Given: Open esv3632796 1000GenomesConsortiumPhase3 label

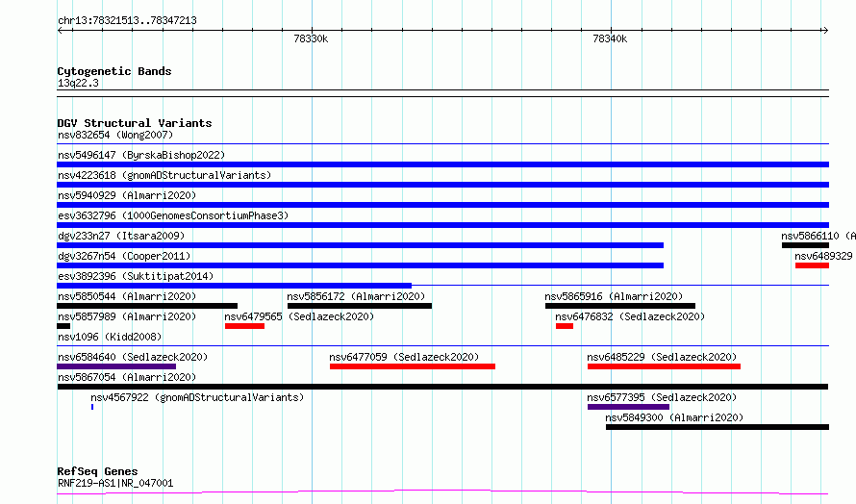Looking at the screenshot, I should pyautogui.click(x=173, y=215).
